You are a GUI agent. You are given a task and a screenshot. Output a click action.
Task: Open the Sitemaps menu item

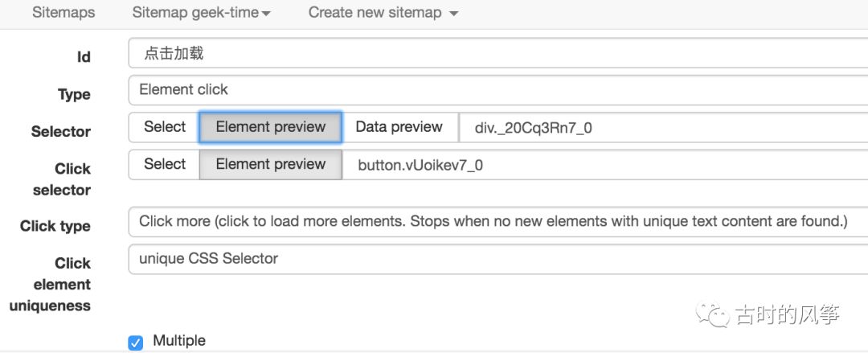(x=63, y=12)
